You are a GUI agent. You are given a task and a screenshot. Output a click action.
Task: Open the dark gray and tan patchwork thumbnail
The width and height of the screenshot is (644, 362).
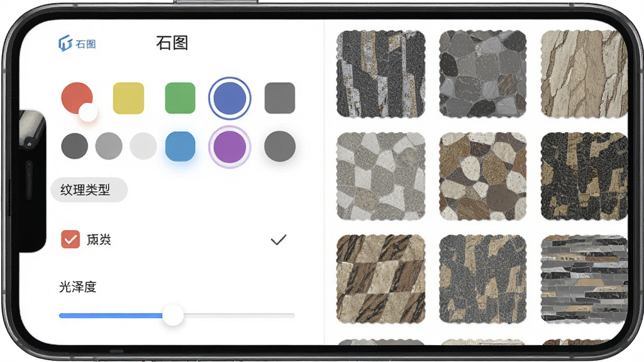point(482,278)
